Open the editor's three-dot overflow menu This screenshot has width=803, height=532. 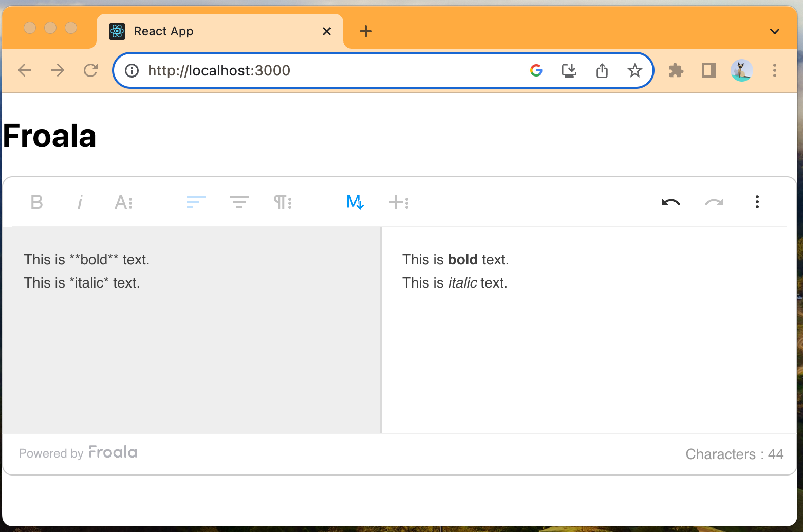[x=757, y=202]
